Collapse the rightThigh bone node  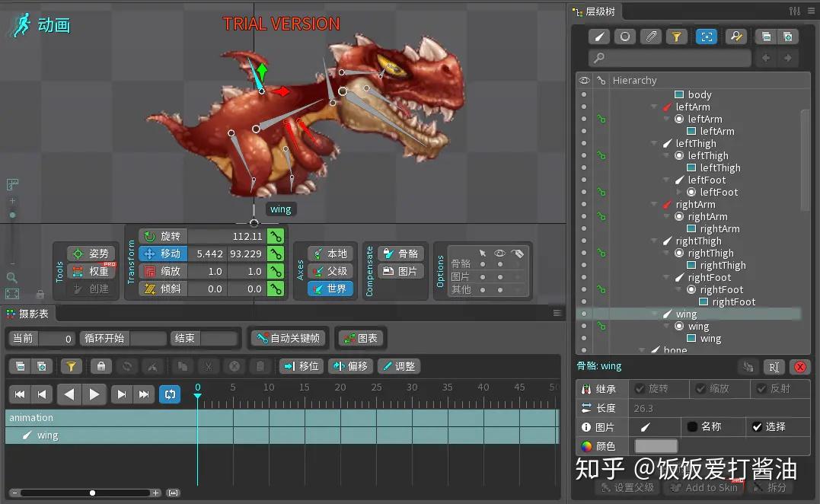click(654, 241)
